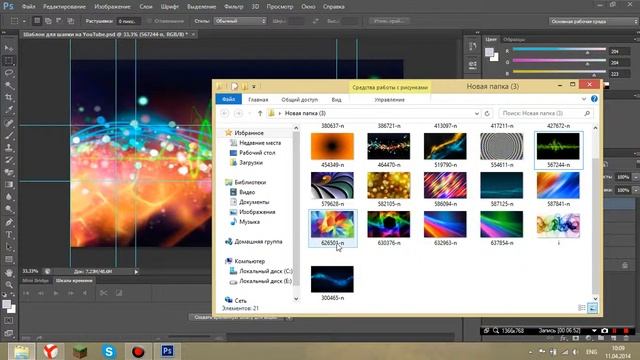Select the Horizontal Type tool
Screen dimensions: 640x360
9,235
